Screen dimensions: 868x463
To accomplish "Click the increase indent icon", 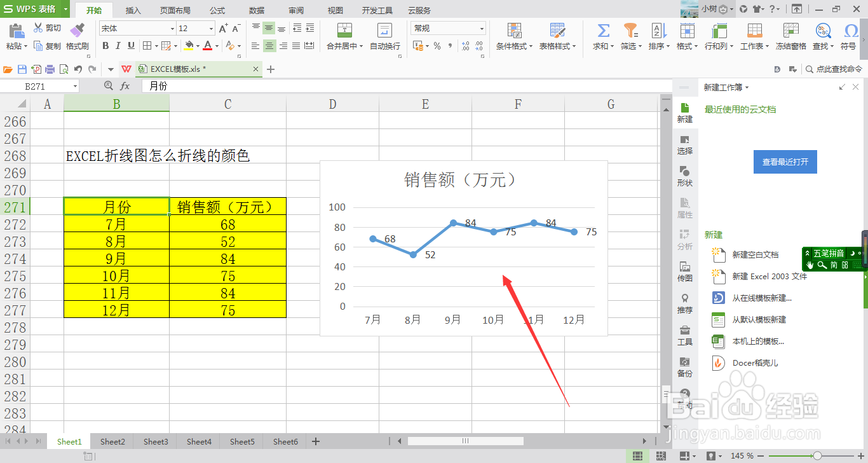I will [x=310, y=28].
